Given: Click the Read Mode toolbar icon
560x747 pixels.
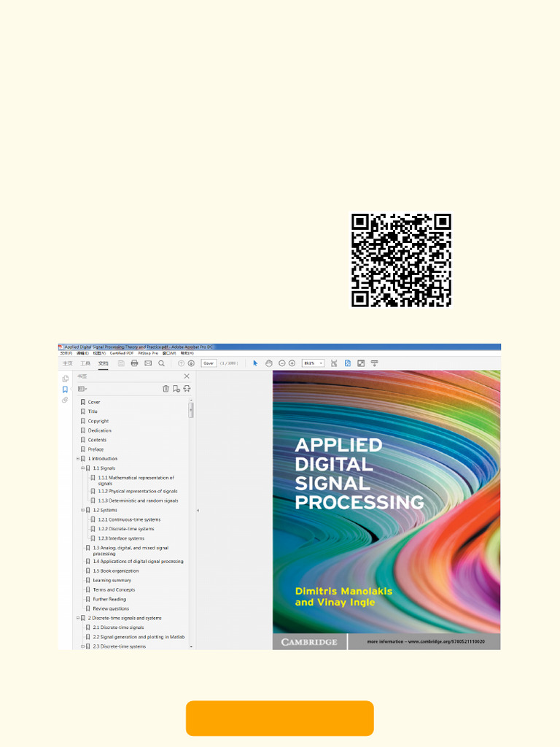Looking at the screenshot, I should pos(374,363).
